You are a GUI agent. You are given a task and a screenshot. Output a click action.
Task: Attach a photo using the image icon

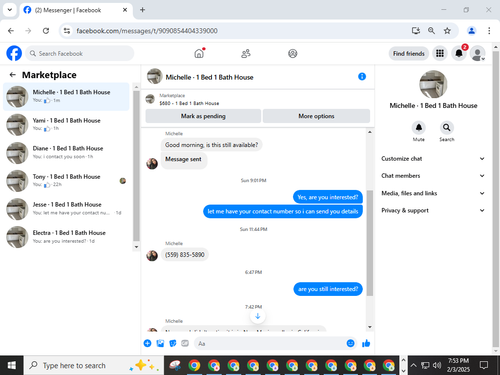coord(160,343)
